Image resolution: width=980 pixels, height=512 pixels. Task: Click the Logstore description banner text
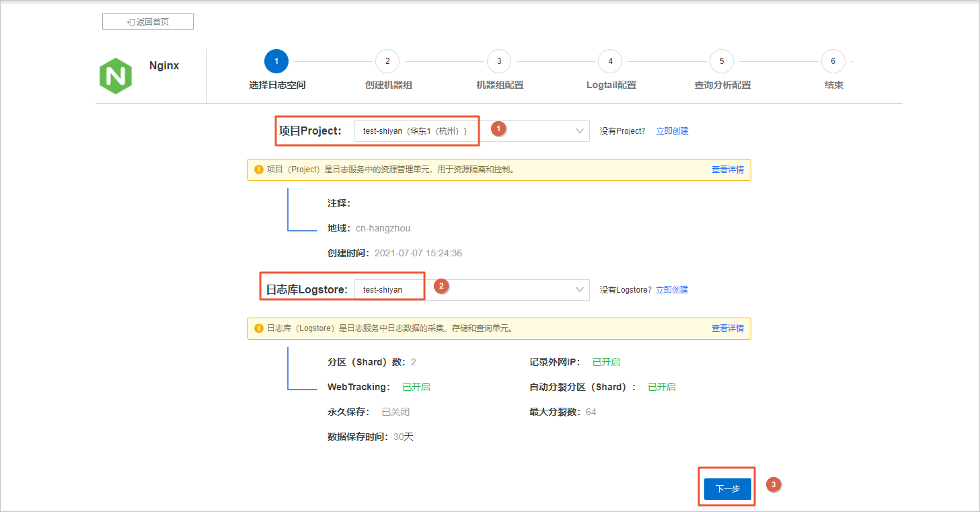pos(389,328)
